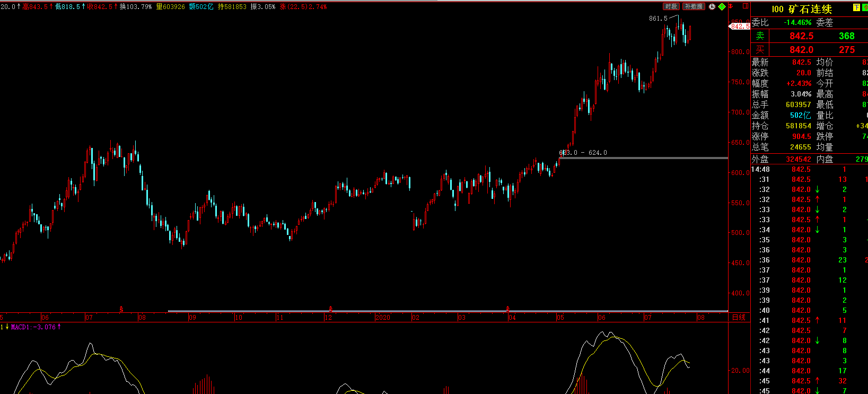Click the 振幅 amplitude value 3.04%

[x=801, y=94]
